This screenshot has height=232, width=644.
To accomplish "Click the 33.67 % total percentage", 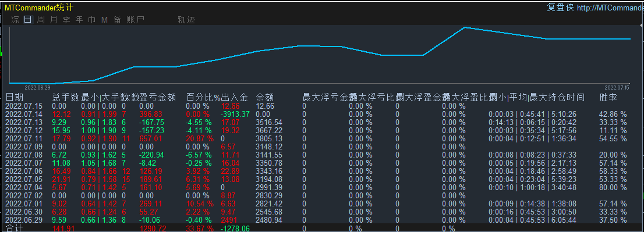I will point(200,229).
